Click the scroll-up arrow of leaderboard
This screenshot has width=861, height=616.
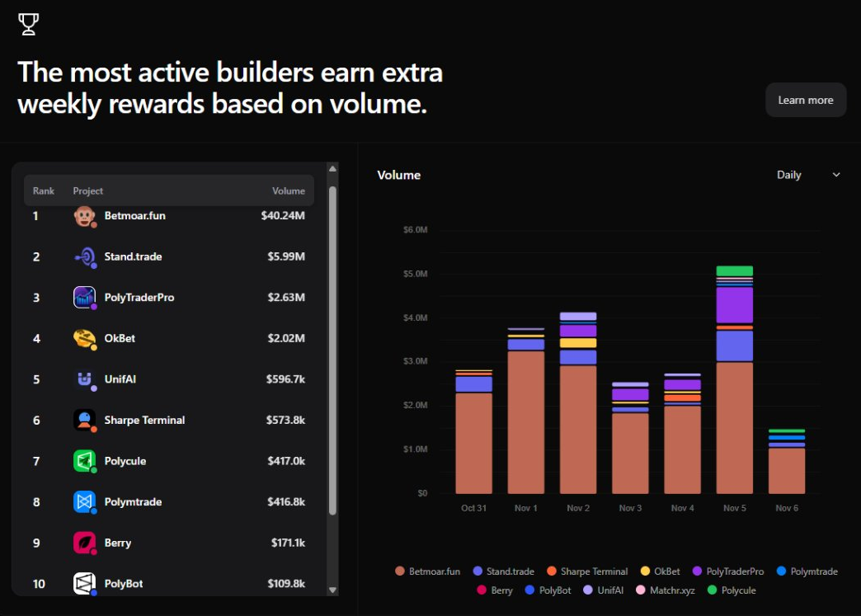332,169
